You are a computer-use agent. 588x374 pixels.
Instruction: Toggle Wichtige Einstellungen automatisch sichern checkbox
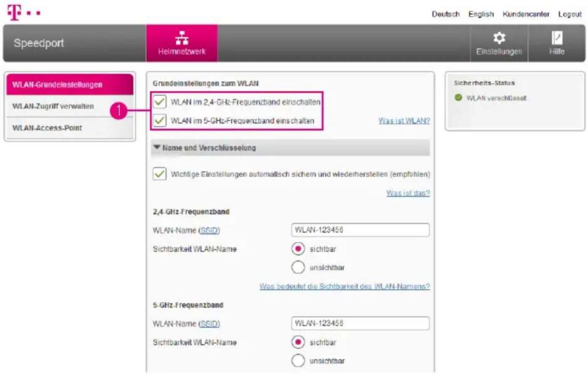[160, 174]
